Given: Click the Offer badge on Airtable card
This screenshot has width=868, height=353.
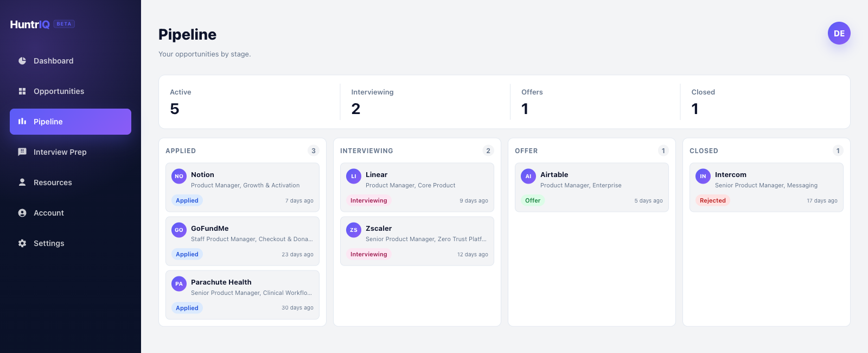Looking at the screenshot, I should tap(533, 200).
